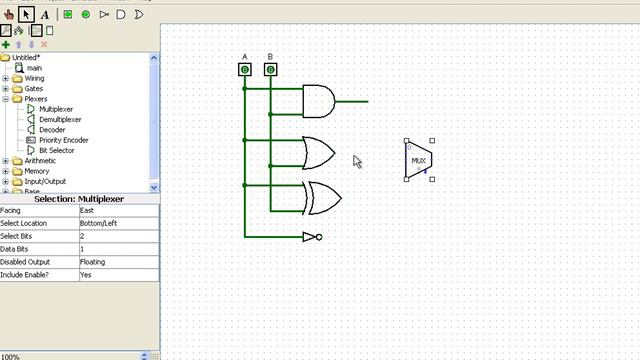Click the MUX component on canvas
Screen dimensions: 640x360
[419, 160]
